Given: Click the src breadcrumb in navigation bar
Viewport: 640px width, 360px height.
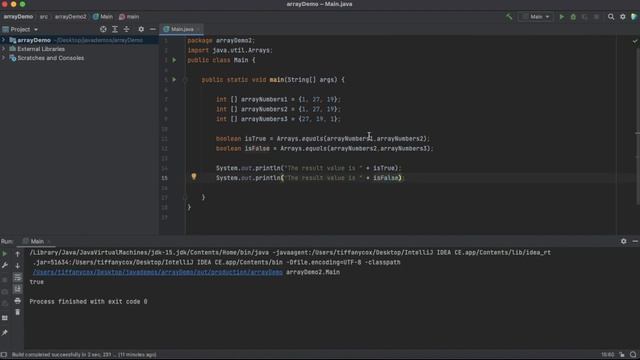Looking at the screenshot, I should (x=44, y=17).
